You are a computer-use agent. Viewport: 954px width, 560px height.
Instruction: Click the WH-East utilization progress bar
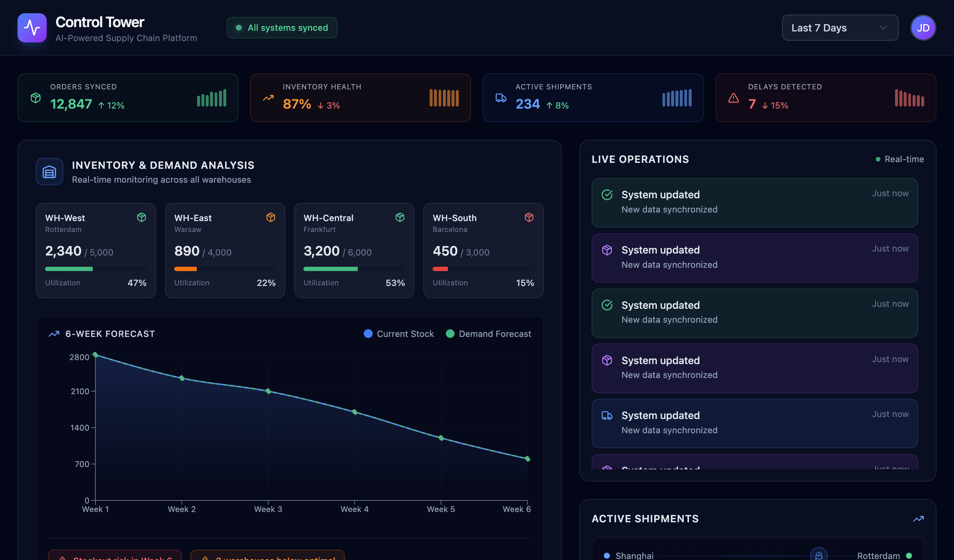point(225,269)
